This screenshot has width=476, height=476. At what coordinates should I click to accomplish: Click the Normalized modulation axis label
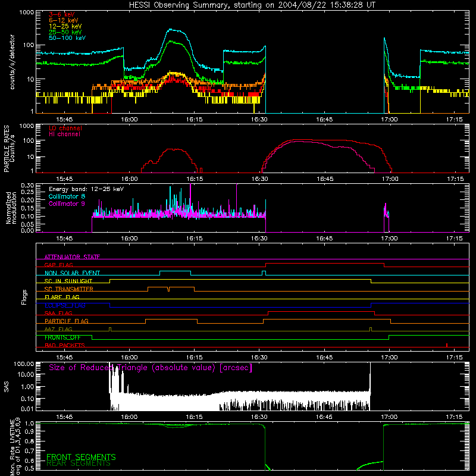[x=11, y=208]
